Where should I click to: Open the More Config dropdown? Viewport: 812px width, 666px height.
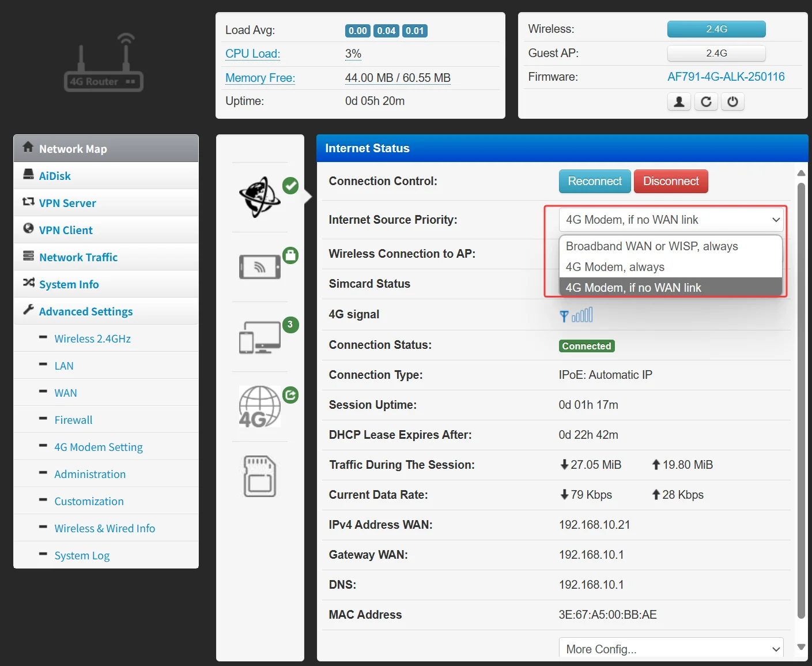click(x=671, y=649)
